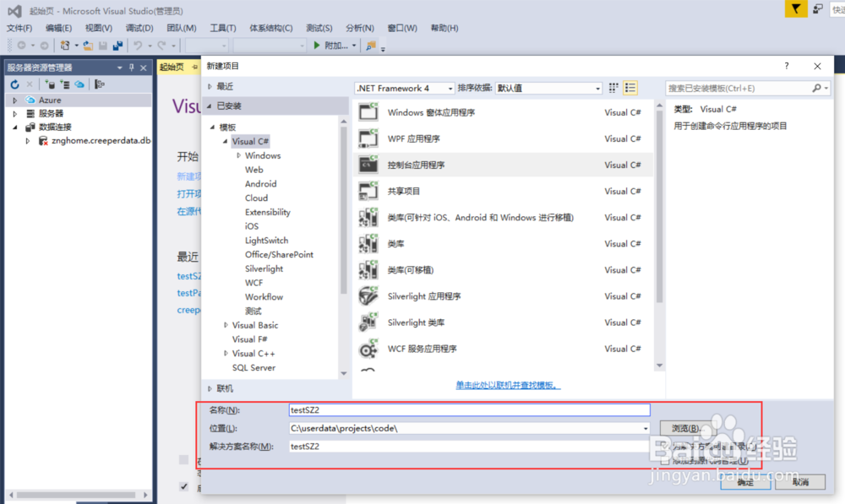Image resolution: width=845 pixels, height=504 pixels.
Task: Click the project name input field
Action: point(469,409)
